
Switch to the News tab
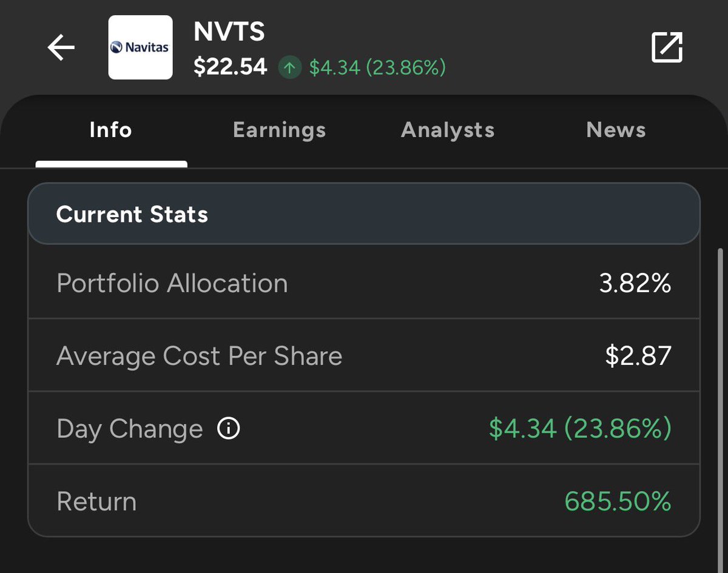pyautogui.click(x=616, y=130)
